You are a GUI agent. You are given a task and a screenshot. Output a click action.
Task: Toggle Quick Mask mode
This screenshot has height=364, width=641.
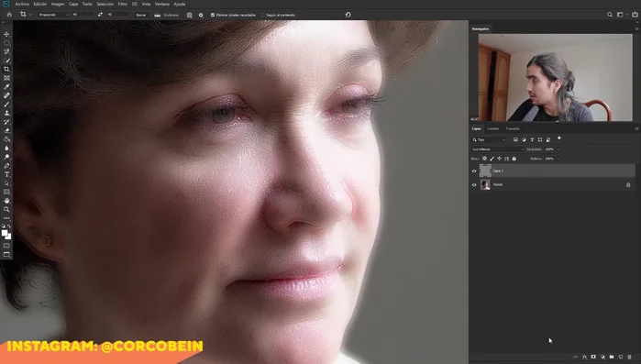6,246
